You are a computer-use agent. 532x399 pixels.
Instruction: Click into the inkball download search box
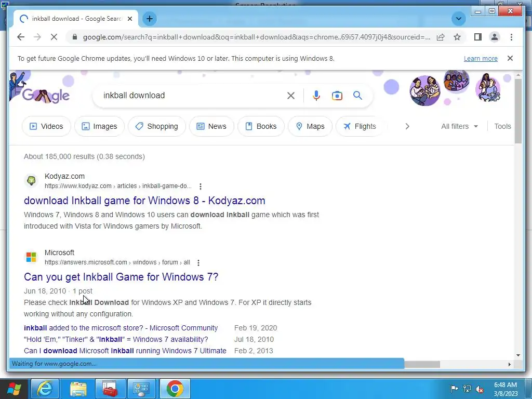point(192,96)
